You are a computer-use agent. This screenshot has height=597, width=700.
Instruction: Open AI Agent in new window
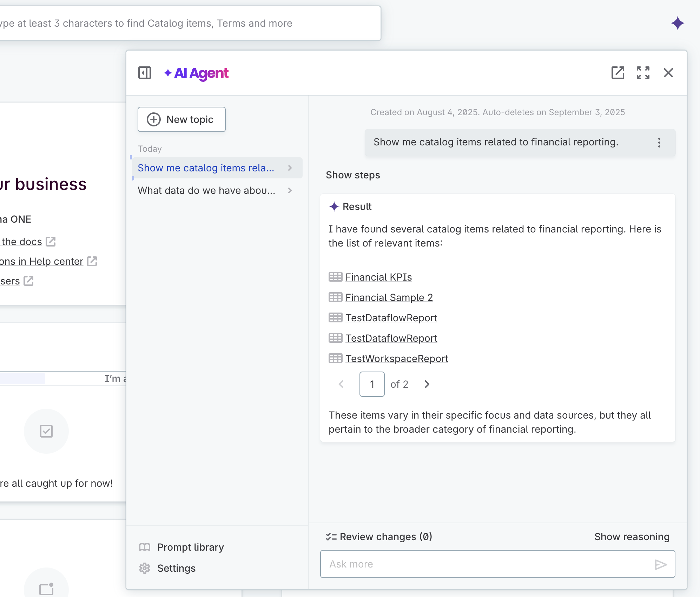click(x=618, y=73)
